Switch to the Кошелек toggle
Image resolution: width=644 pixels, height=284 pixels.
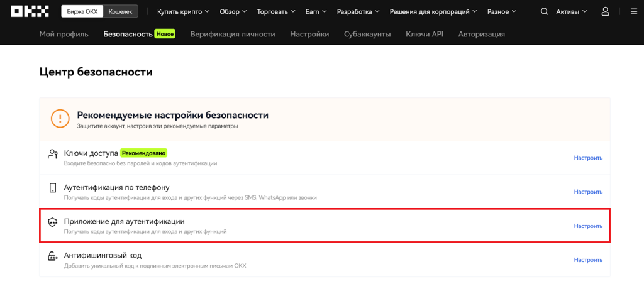click(x=120, y=12)
